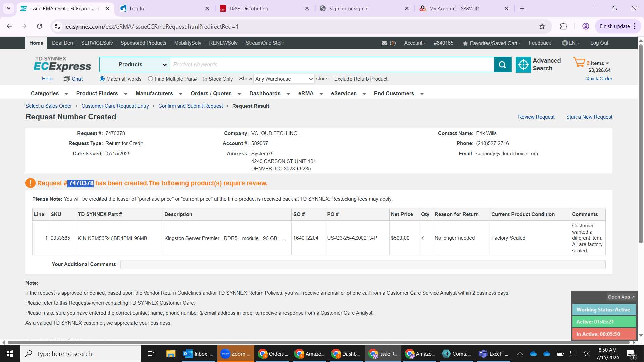
Task: Click the TD SYNNEX ECExpress logo
Action: [x=62, y=64]
